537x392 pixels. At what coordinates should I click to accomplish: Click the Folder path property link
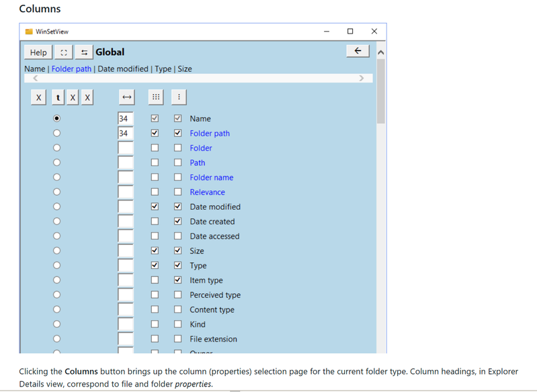click(x=209, y=133)
